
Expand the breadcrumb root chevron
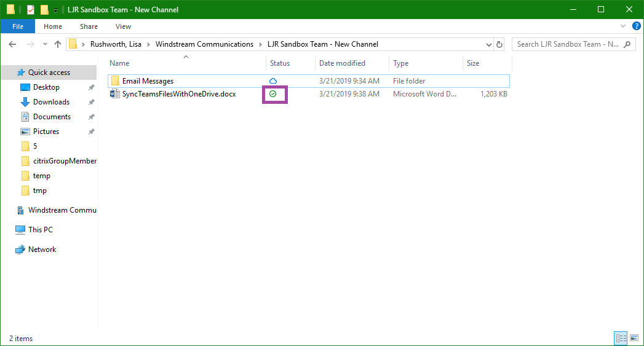(84, 44)
